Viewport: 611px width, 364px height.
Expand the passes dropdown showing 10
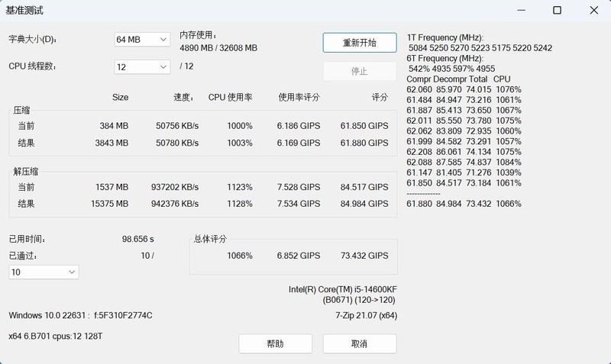[x=44, y=272]
